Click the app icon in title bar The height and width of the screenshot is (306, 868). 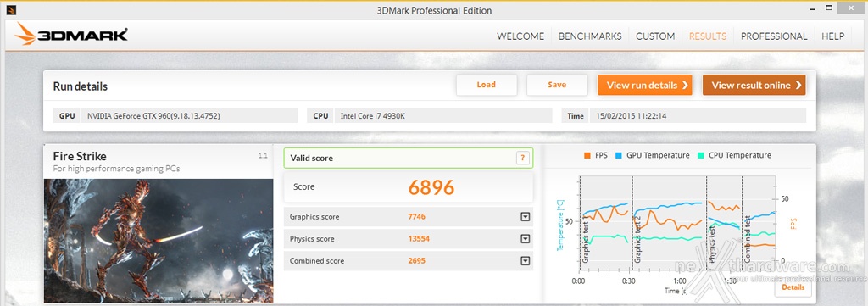tap(11, 10)
